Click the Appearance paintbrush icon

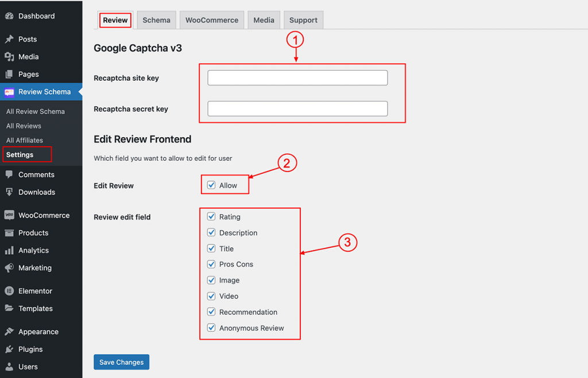tap(9, 332)
